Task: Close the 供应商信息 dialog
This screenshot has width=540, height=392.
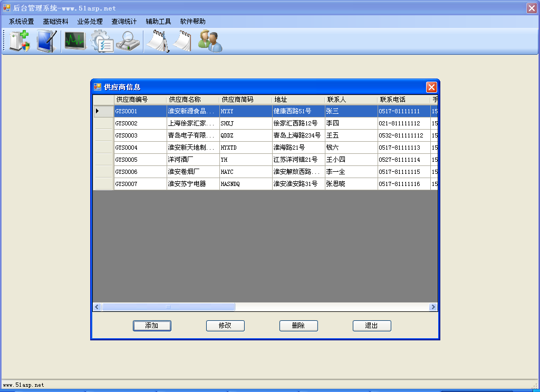Action: 431,87
